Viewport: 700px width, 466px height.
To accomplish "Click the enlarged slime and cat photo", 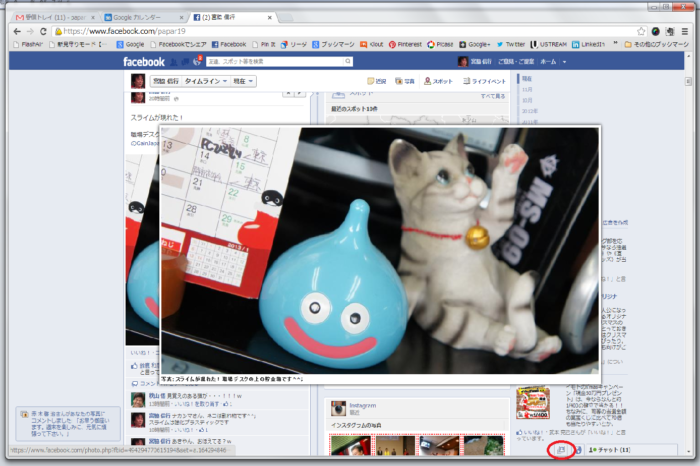I will pyautogui.click(x=379, y=250).
